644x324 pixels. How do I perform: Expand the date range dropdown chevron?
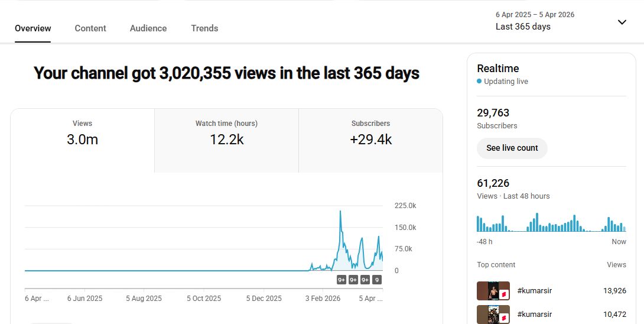[622, 22]
